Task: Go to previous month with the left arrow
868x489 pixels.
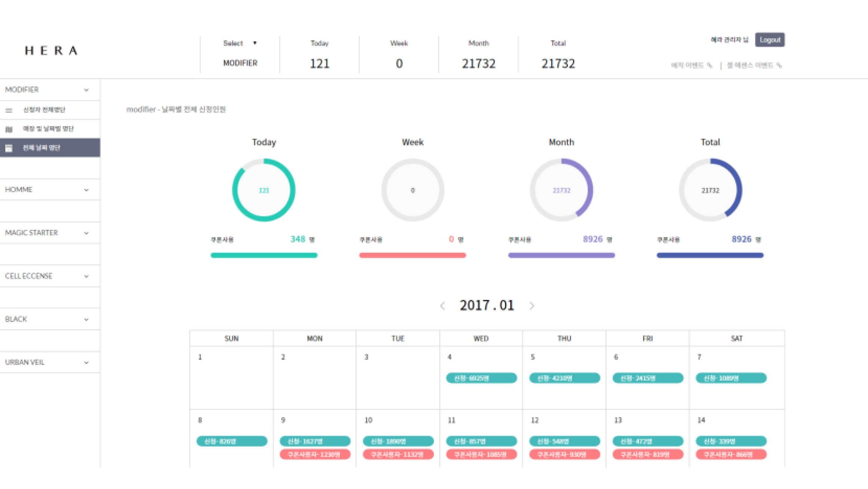Action: [443, 306]
